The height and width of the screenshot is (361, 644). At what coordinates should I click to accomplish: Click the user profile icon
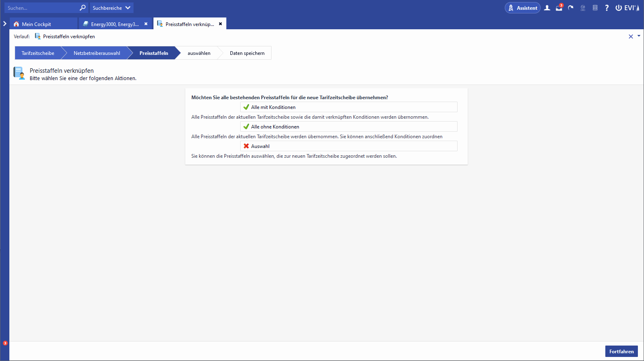pyautogui.click(x=547, y=8)
